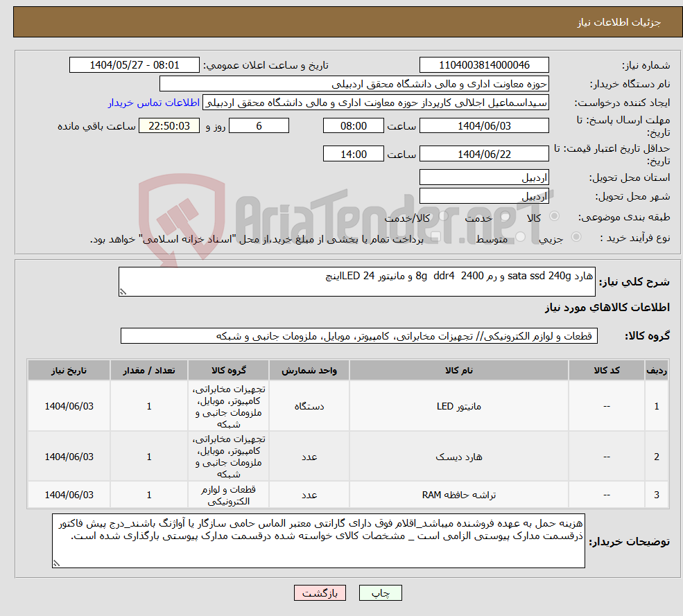
Task: Click the delivery city field اردبیل
Action: (x=484, y=196)
